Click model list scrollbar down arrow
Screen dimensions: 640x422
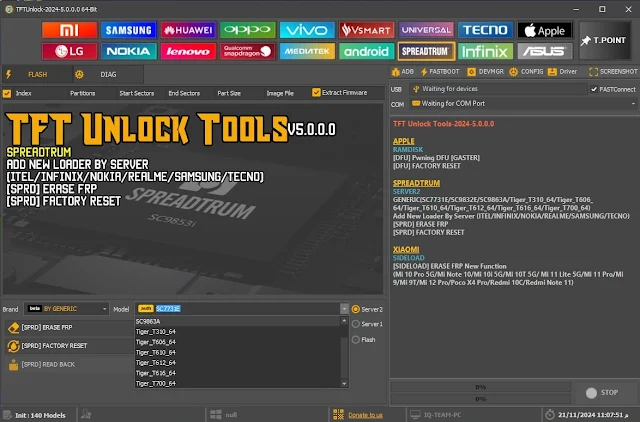point(344,384)
